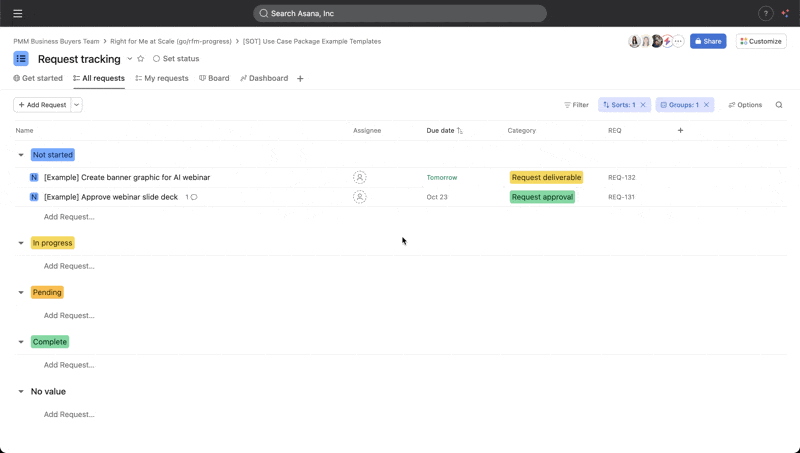Open assignee picker for Create banner graphic task
The image size is (800, 453).
359,177
